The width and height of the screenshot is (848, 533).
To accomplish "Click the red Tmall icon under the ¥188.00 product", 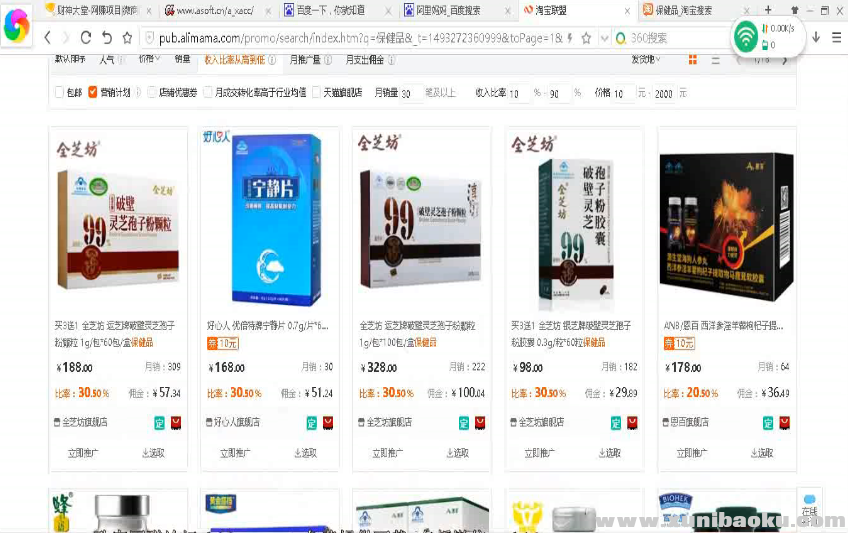I will tap(176, 422).
